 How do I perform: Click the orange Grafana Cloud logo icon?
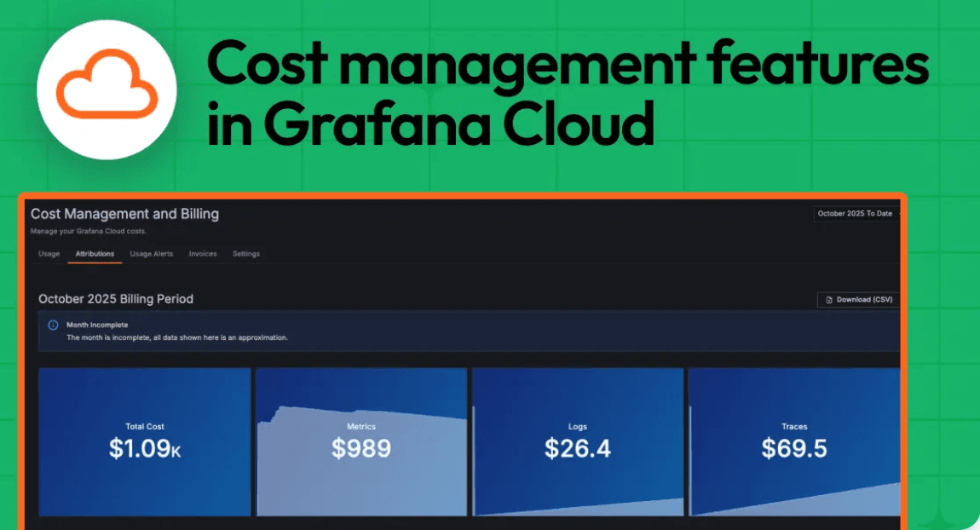(x=107, y=85)
